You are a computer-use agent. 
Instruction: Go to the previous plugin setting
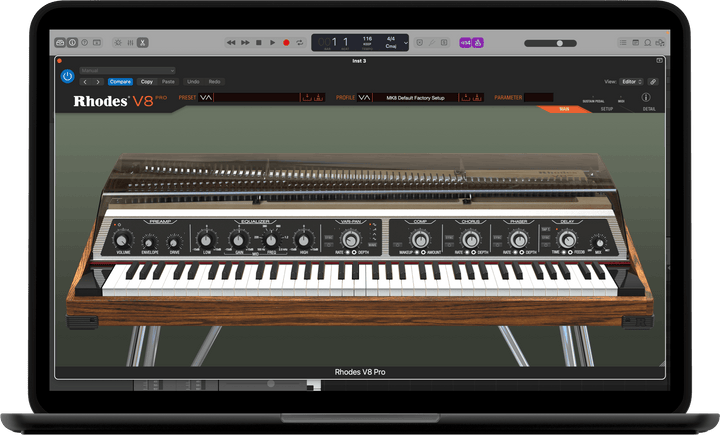coord(85,82)
